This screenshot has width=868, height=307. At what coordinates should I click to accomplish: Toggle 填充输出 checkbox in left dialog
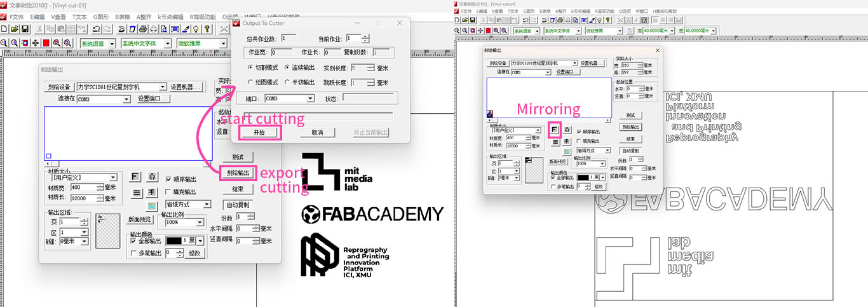pos(169,192)
